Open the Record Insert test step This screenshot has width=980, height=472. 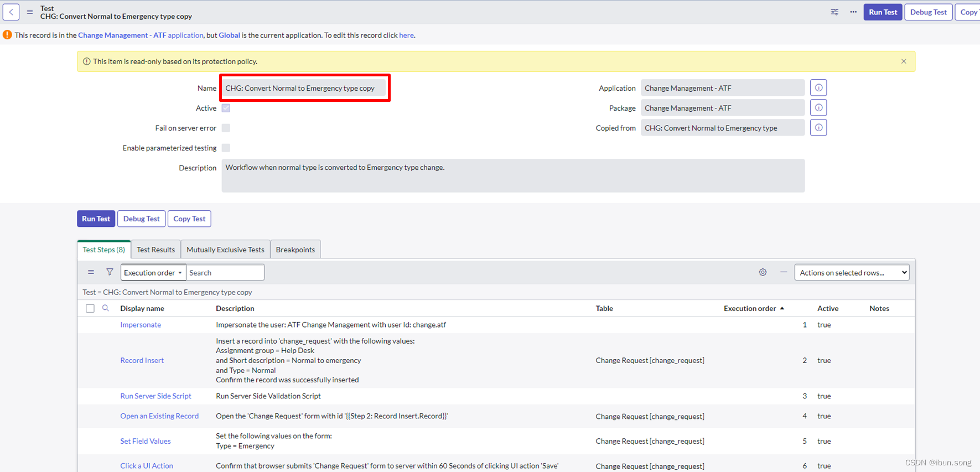(x=142, y=360)
